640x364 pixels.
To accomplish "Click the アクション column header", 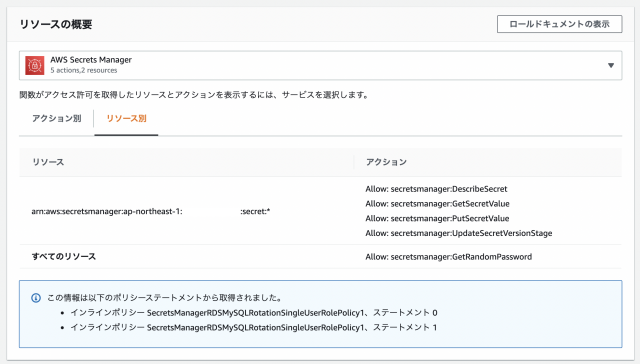I will tap(386, 162).
